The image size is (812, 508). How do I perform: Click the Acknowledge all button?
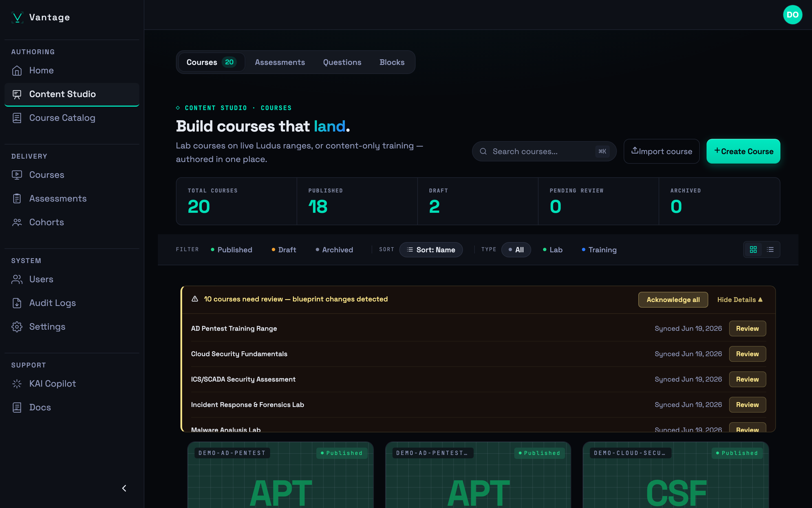[x=673, y=300]
